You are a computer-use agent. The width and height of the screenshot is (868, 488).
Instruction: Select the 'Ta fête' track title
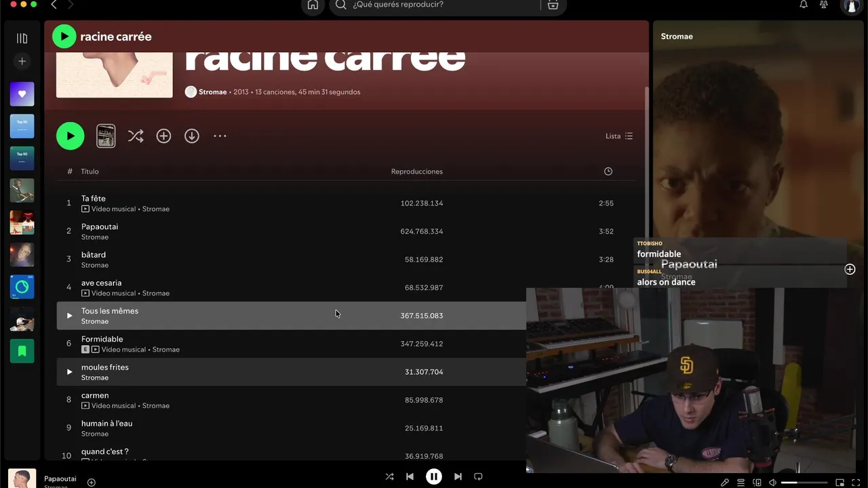tap(94, 199)
